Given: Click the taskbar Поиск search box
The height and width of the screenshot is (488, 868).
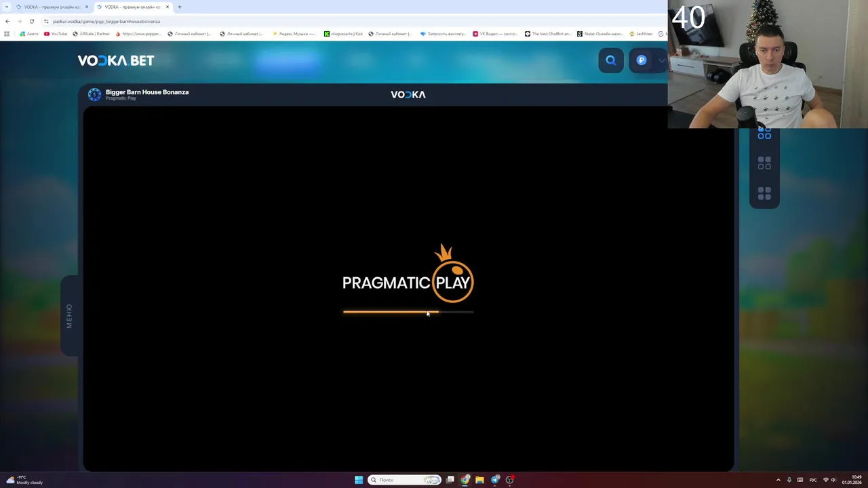Looking at the screenshot, I should (x=405, y=480).
